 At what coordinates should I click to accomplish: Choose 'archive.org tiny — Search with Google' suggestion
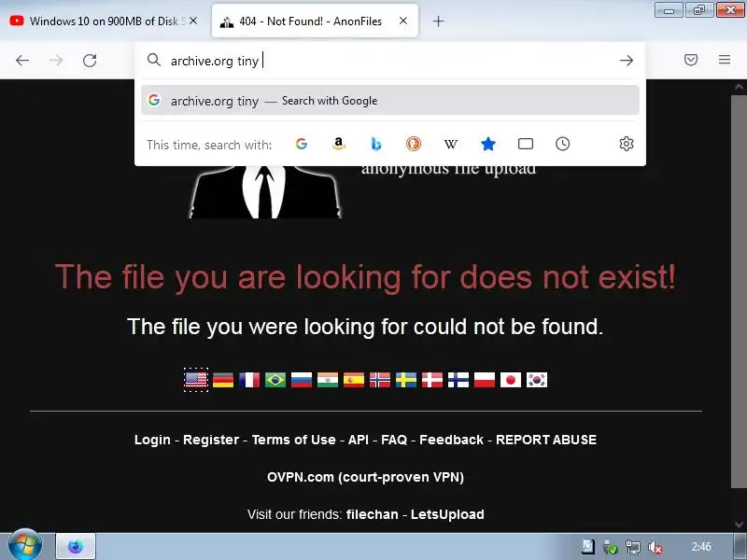tap(389, 101)
